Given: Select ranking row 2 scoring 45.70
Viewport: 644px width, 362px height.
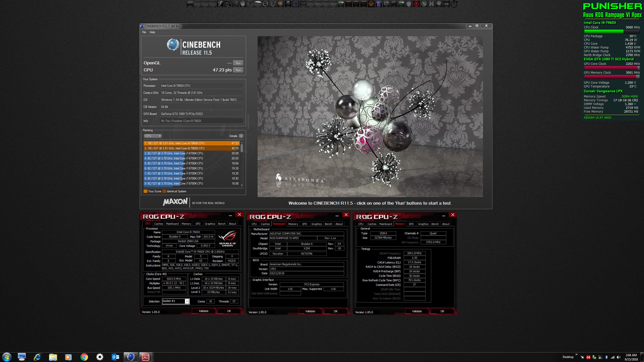Looking at the screenshot, I should [x=192, y=148].
